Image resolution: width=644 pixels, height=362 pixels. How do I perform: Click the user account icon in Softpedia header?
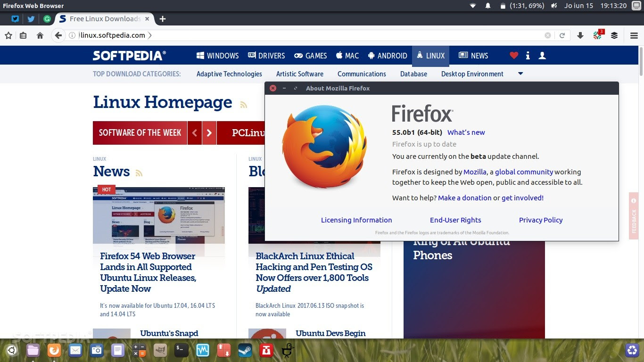click(x=542, y=56)
